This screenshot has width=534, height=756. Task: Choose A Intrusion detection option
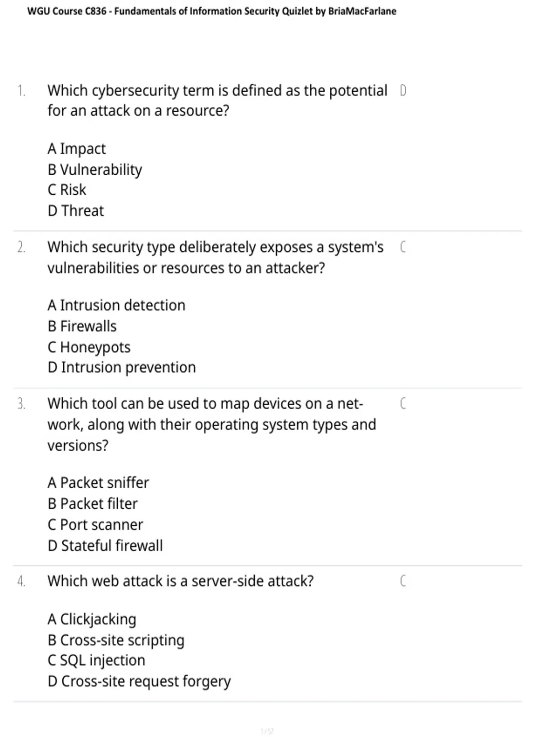click(117, 306)
